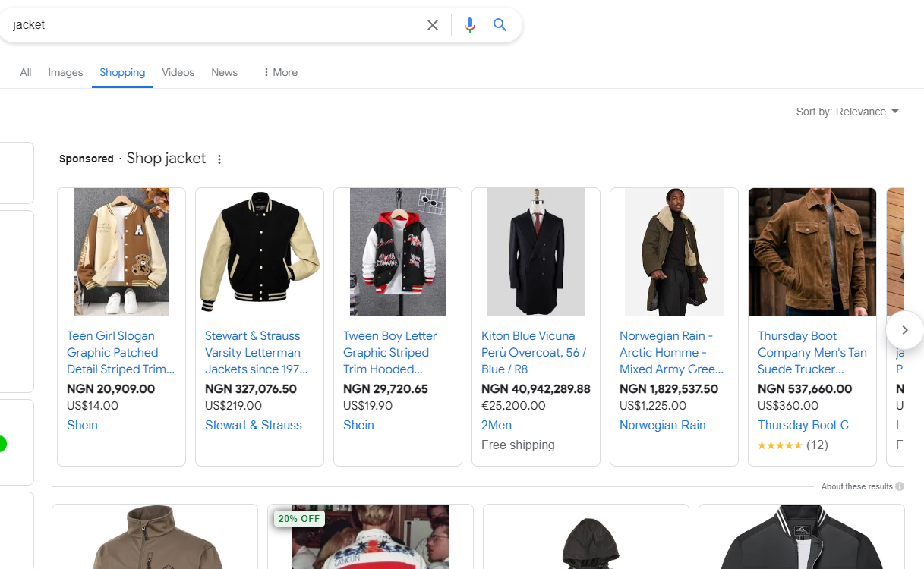Open Kiton Blue Vicuna Perù Overcoat link
924x569 pixels.
[534, 353]
